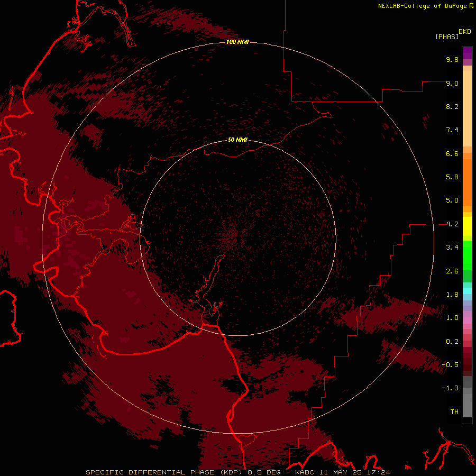The width and height of the screenshot is (476, 476).
Task: Click the KABC 11 MAY 25 17:24 timestamp
Action: pos(342,472)
